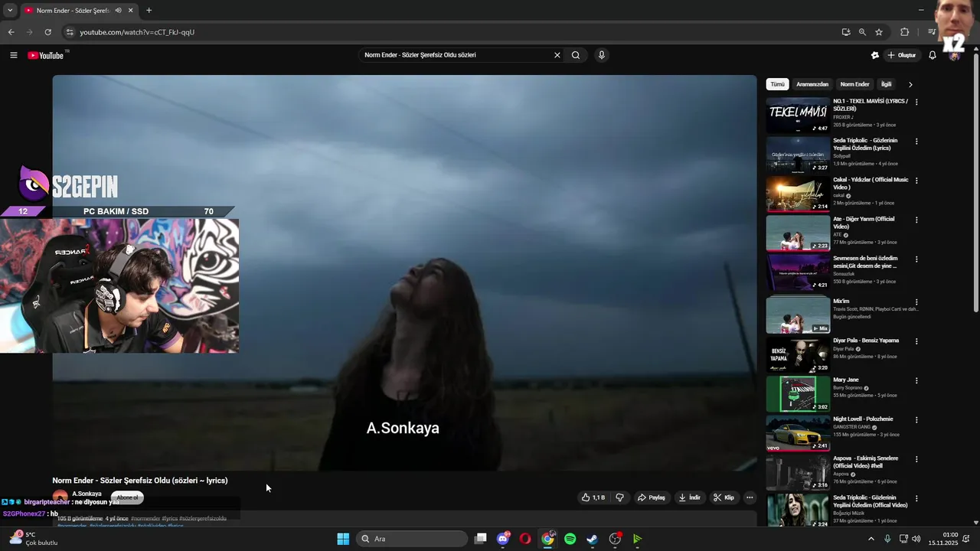
Task: Open the OBS icon on the taskbar
Action: [615, 539]
